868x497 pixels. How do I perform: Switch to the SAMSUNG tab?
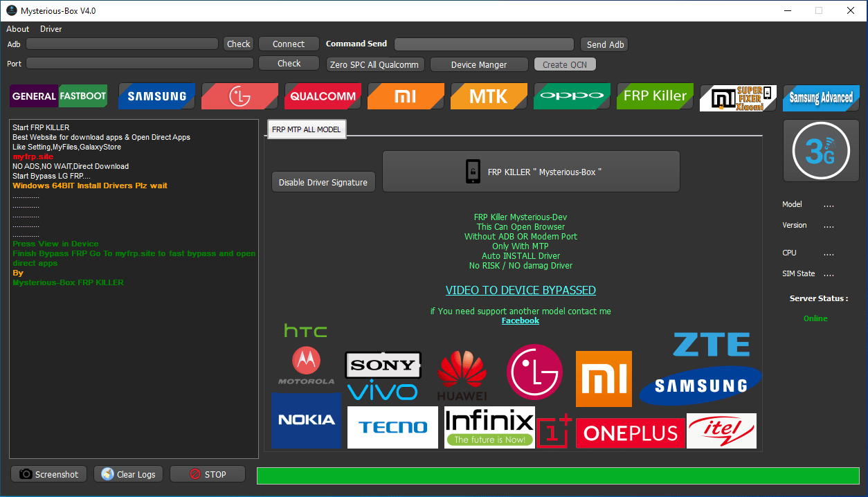click(x=156, y=96)
